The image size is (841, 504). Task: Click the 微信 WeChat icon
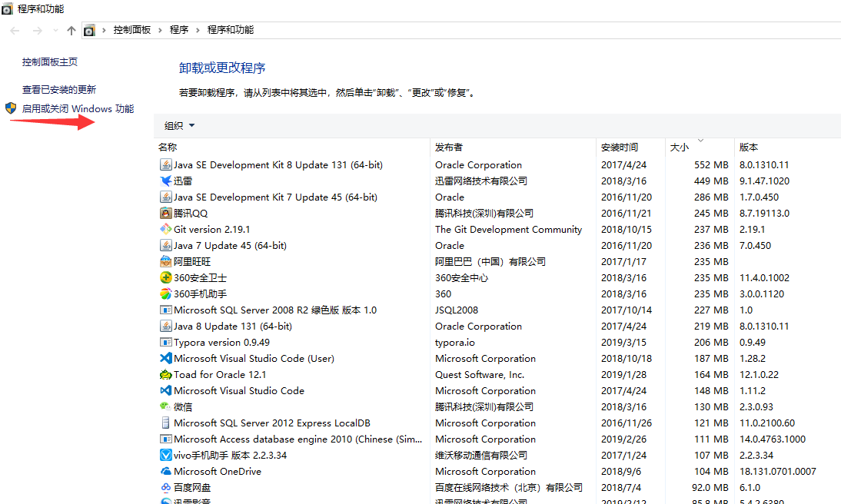pos(165,407)
